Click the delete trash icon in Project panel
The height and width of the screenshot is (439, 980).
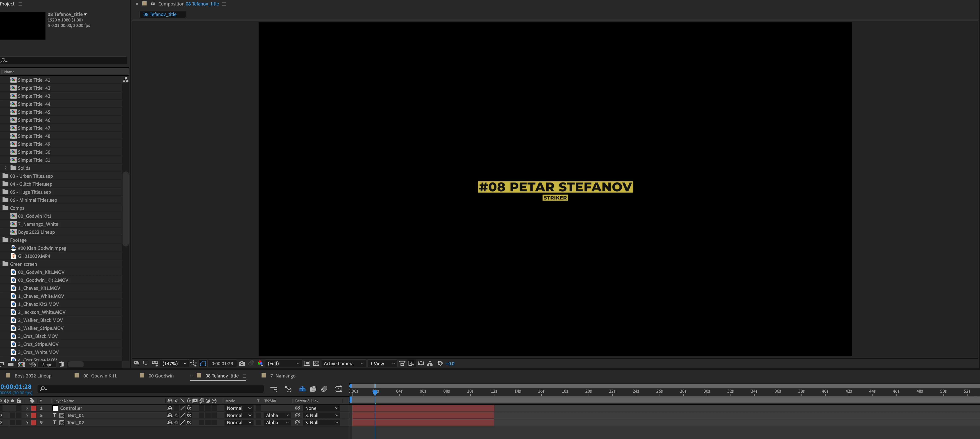pos(62,364)
